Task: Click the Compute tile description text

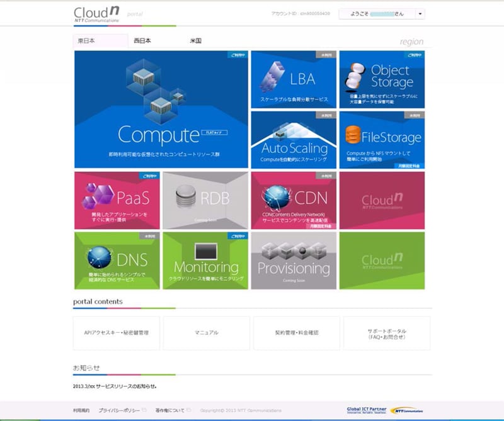Action: (164, 154)
